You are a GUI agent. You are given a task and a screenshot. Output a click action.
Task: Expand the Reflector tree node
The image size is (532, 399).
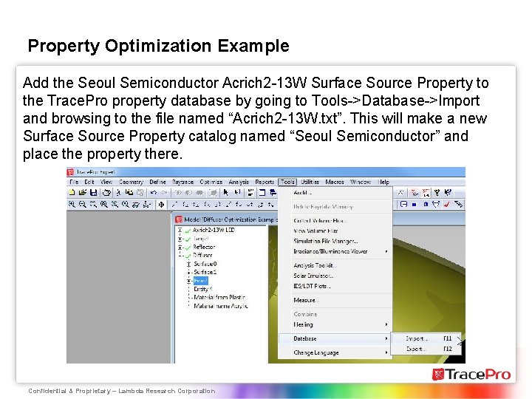180,247
